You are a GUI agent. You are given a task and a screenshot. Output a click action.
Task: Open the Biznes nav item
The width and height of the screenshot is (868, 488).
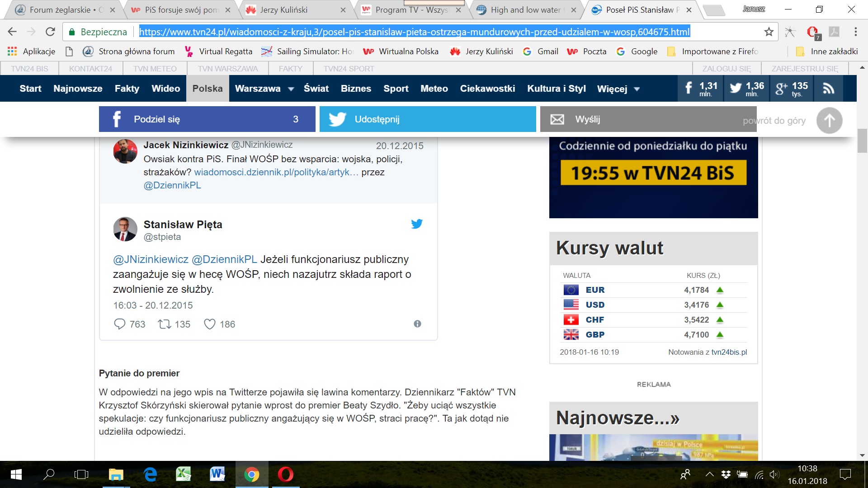click(356, 89)
